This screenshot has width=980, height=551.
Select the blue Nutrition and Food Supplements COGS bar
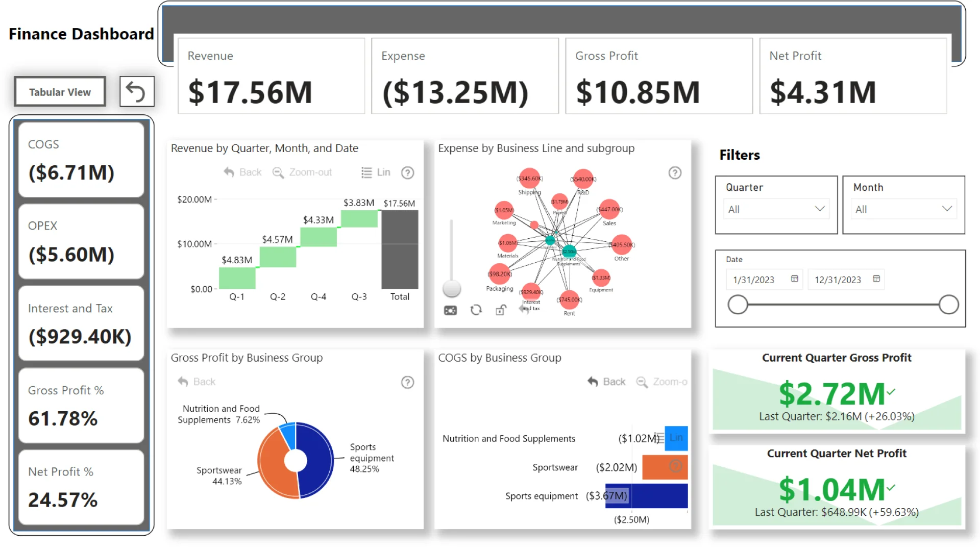676,438
